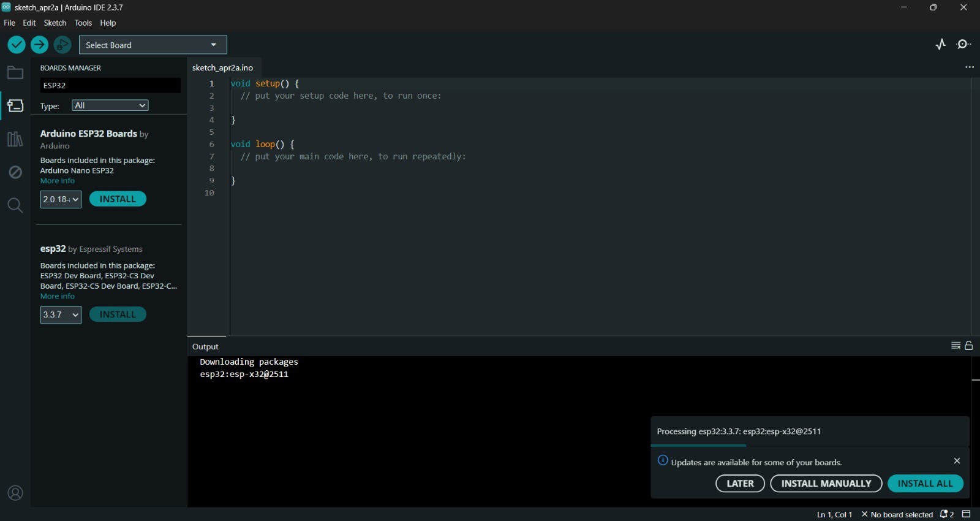The height and width of the screenshot is (521, 980).
Task: Click the Arduino IDE title bar logo
Action: coord(6,7)
